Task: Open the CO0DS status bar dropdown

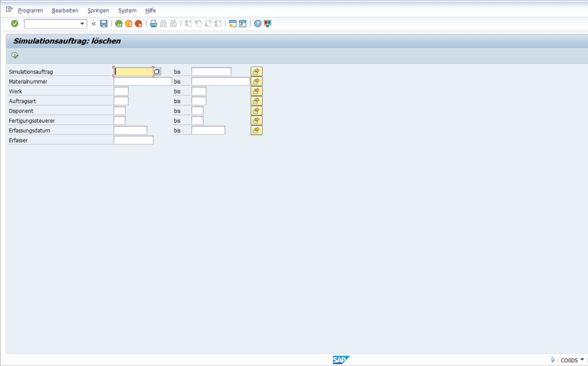Action: click(582, 360)
